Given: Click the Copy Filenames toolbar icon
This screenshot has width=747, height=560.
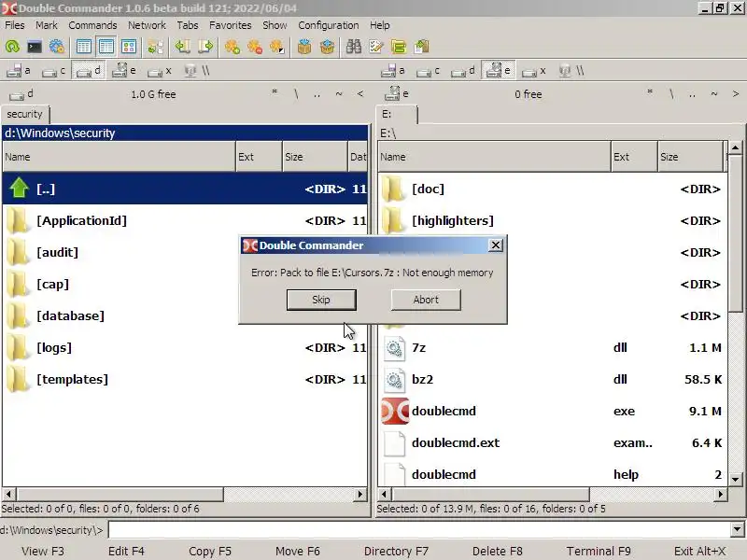Looking at the screenshot, I should (422, 47).
